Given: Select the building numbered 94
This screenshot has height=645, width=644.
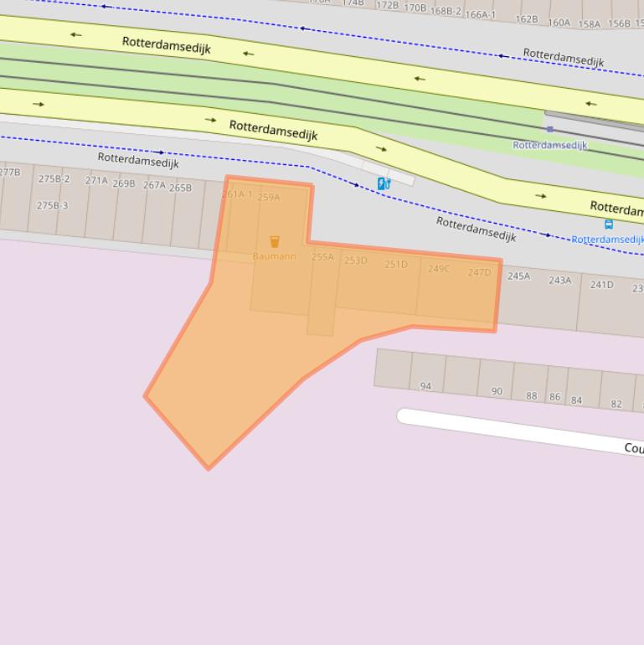Looking at the screenshot, I should (x=425, y=386).
